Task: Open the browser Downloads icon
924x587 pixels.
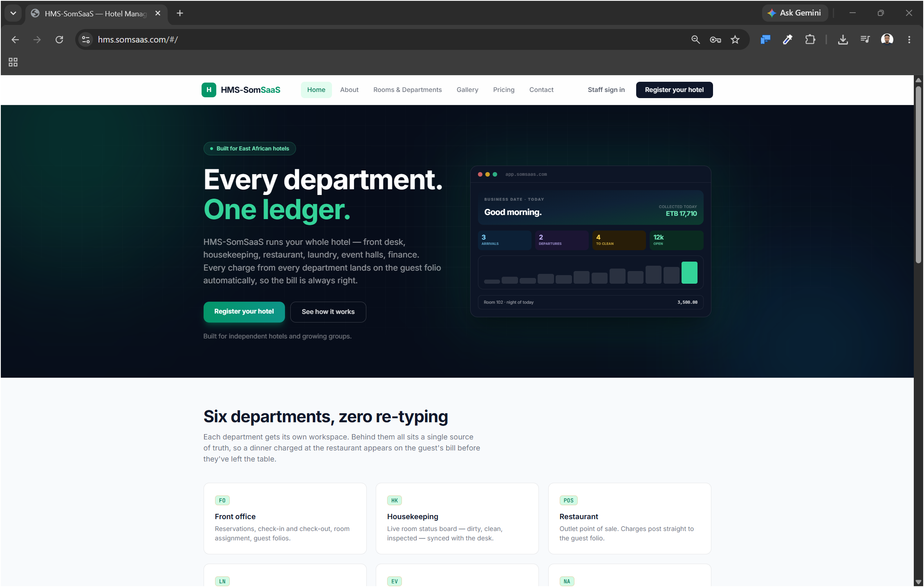Action: 843,40
